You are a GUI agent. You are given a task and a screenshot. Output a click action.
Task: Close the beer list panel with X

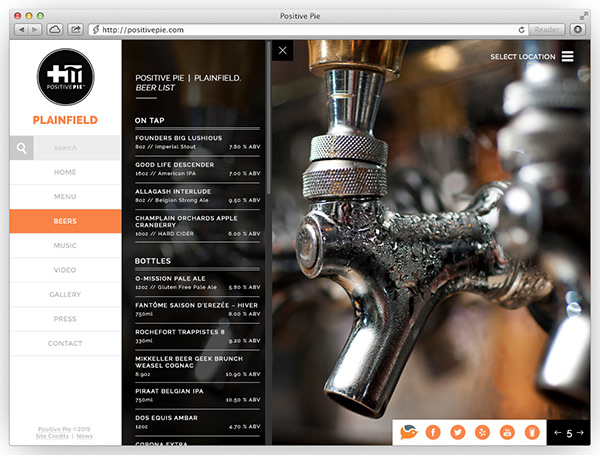(x=283, y=51)
